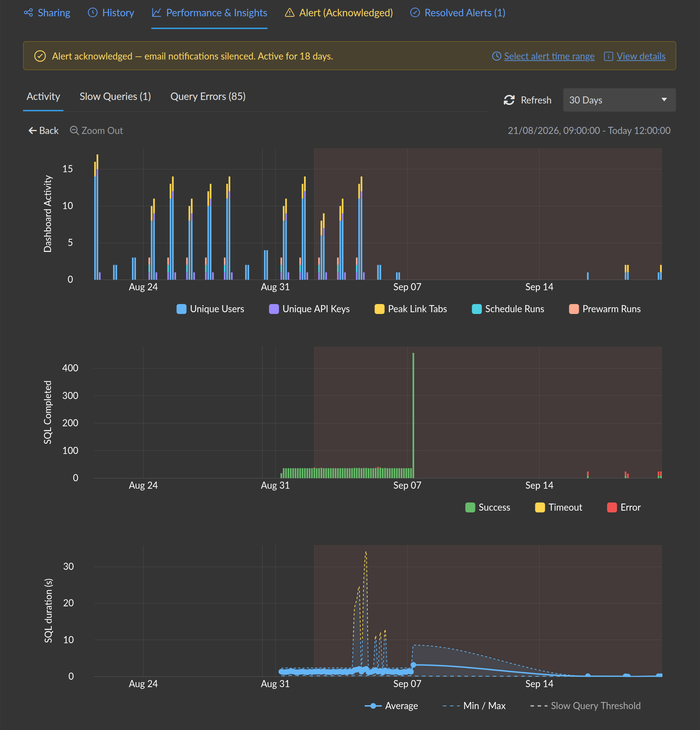Toggle Error legend series in SQL chart
Screen dimensions: 700x730
point(624,508)
